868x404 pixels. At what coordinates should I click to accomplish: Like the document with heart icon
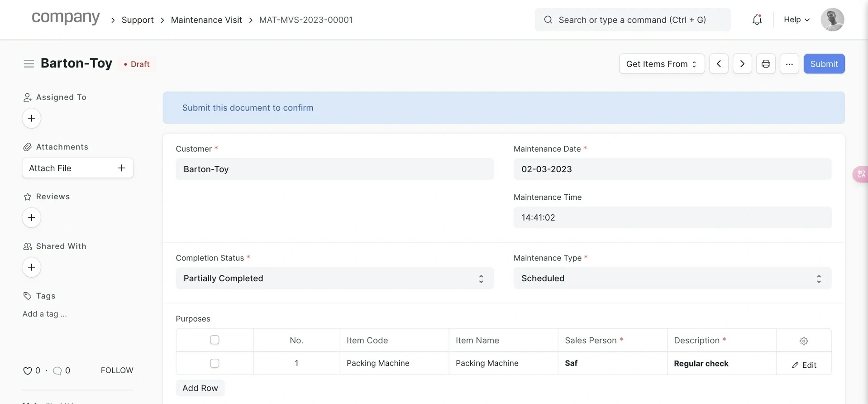click(28, 371)
